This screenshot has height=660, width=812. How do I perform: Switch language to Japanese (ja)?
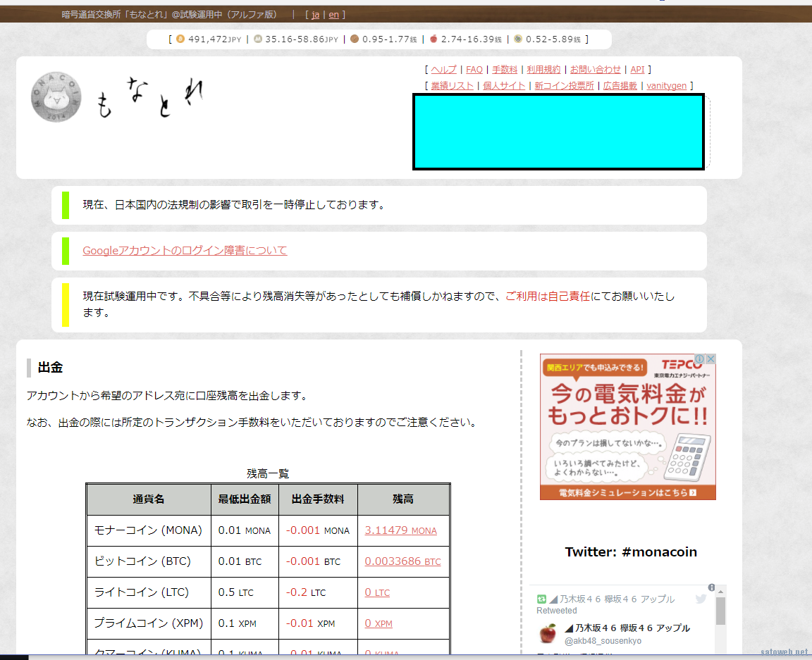[315, 15]
